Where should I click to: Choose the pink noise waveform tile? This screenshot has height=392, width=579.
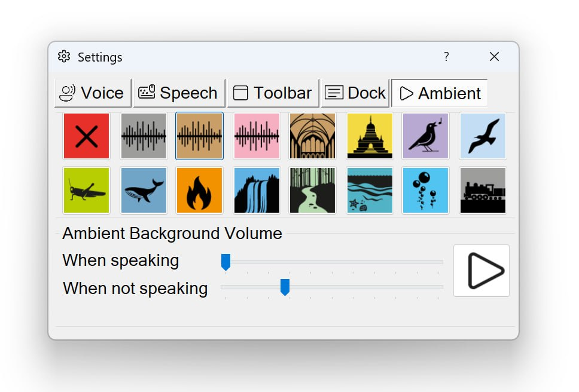click(257, 136)
